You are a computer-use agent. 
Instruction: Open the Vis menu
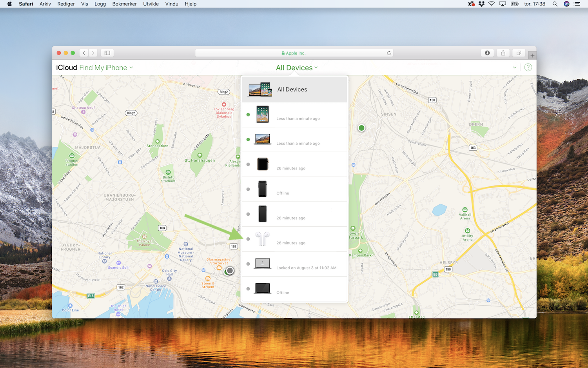pyautogui.click(x=85, y=4)
